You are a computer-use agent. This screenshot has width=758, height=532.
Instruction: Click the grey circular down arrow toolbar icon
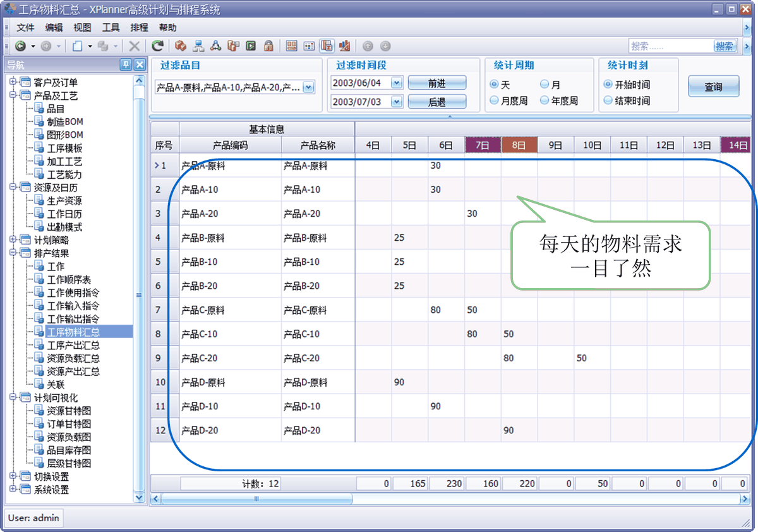pos(385,46)
